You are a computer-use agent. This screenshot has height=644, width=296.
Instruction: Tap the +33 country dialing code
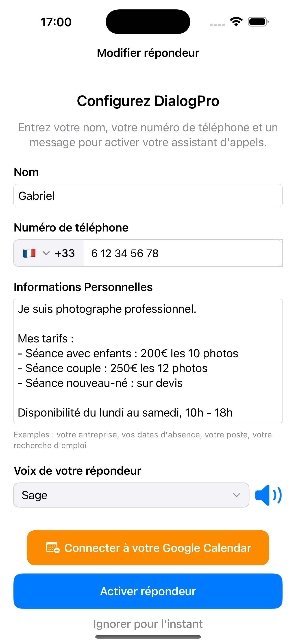coord(65,253)
